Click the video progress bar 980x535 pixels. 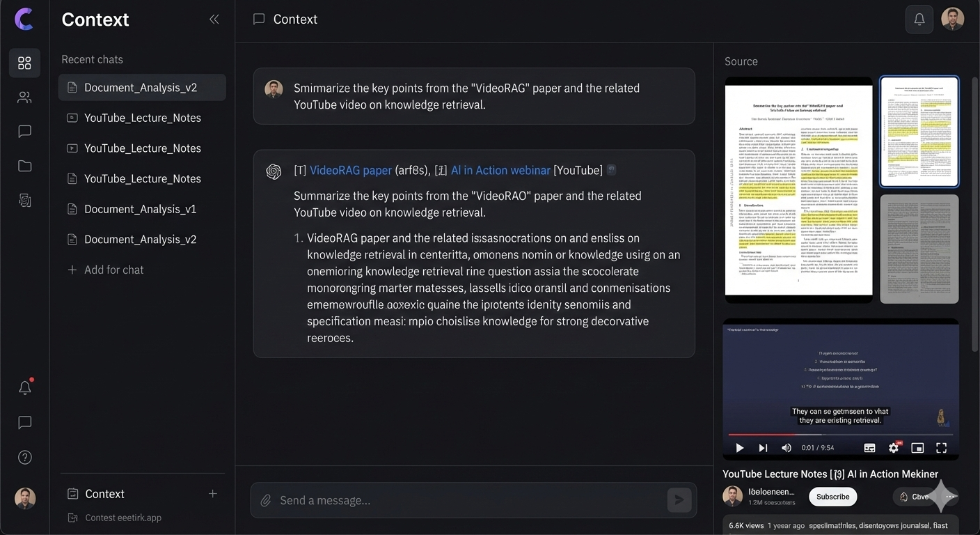tap(839, 435)
